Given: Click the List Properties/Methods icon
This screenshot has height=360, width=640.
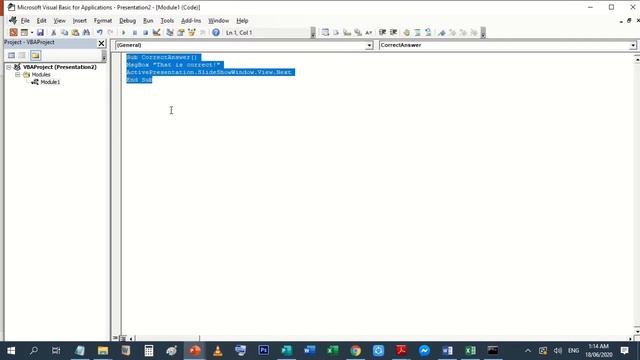Looking at the screenshot, I should (x=325, y=32).
